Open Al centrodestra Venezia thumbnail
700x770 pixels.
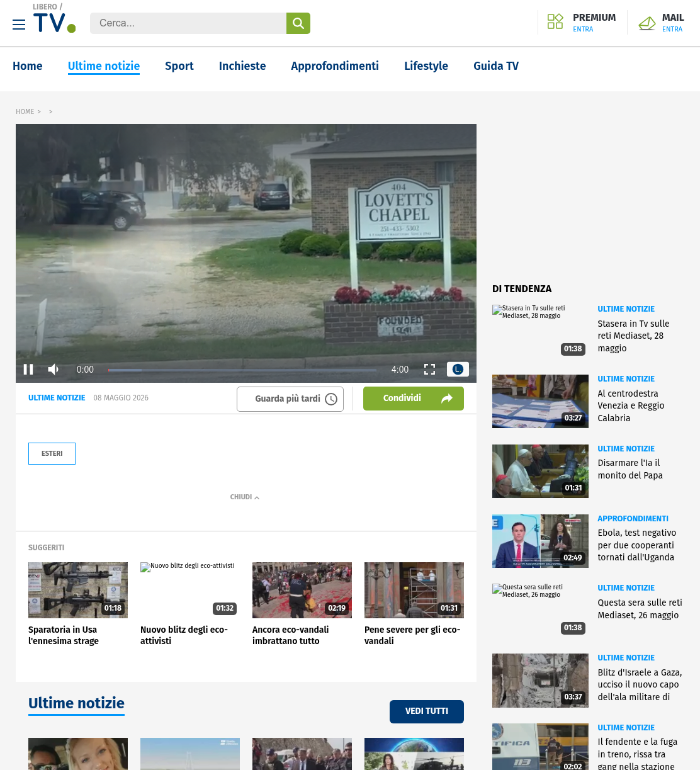click(x=540, y=401)
